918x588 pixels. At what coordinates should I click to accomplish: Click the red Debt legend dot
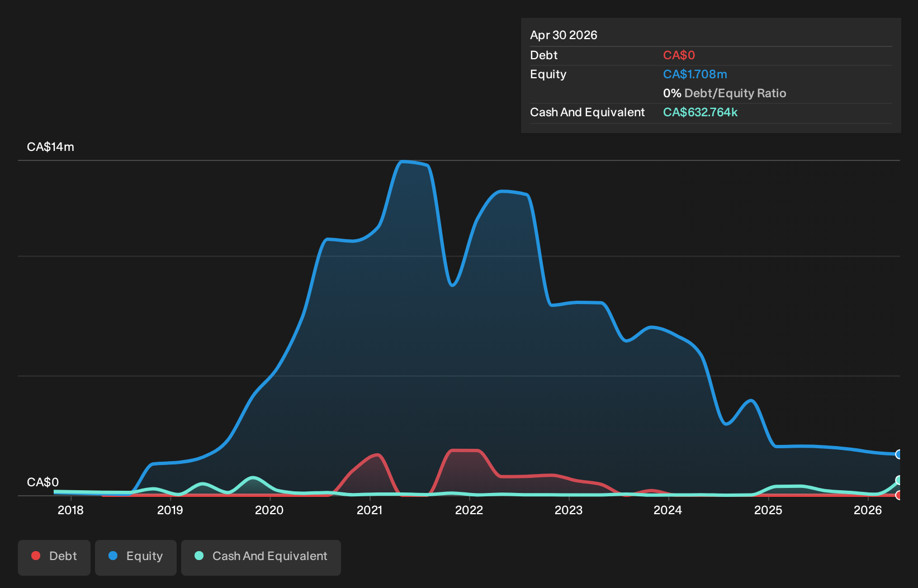point(36,556)
